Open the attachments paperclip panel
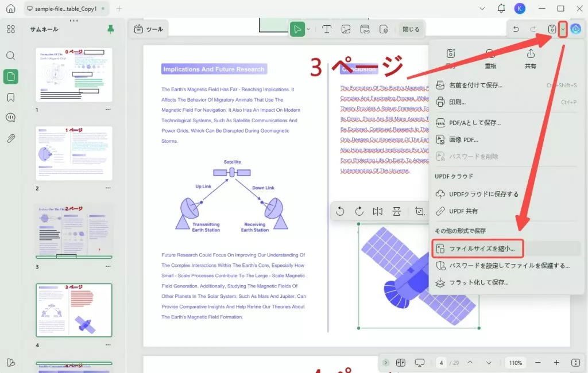Screen dimensions: 588x373 [10, 138]
